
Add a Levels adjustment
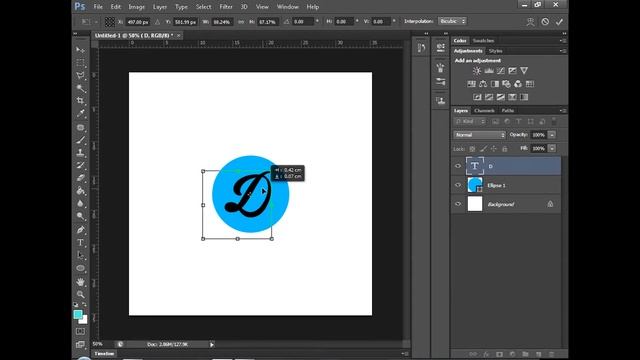[489, 71]
